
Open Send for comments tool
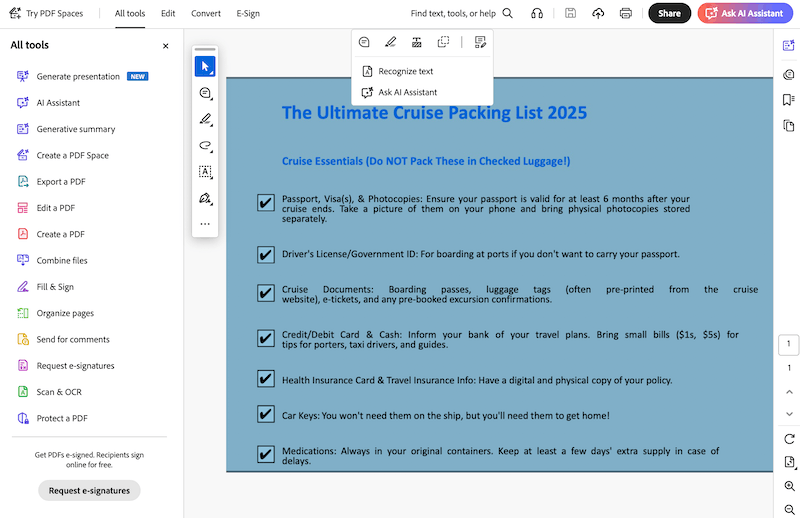(63, 339)
